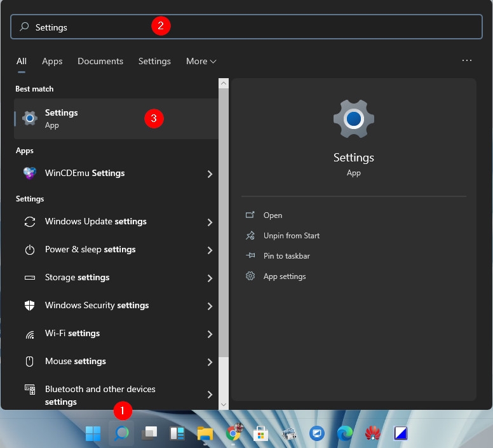Expand the WinCDEmu Settings chevron

click(210, 174)
